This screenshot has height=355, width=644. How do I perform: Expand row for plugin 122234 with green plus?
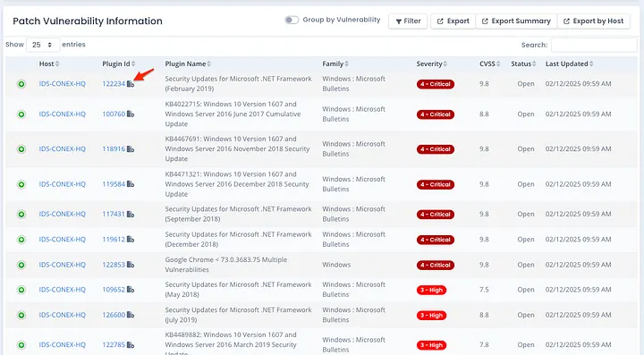(x=21, y=84)
